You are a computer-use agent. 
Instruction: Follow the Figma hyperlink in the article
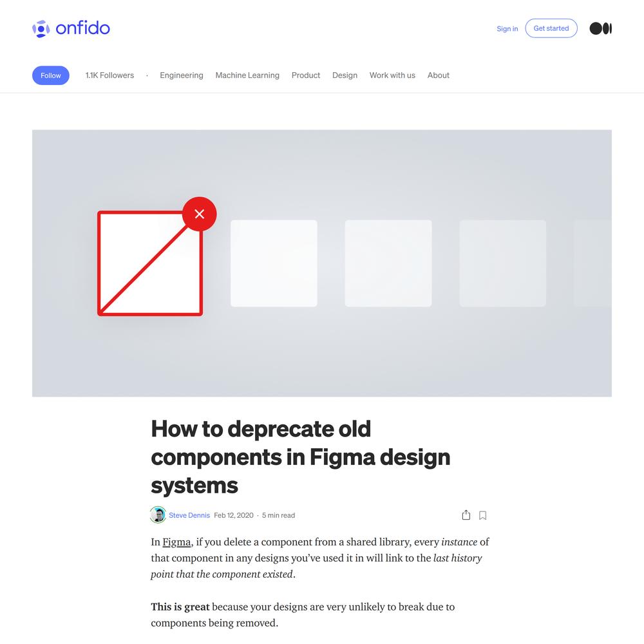(x=176, y=542)
